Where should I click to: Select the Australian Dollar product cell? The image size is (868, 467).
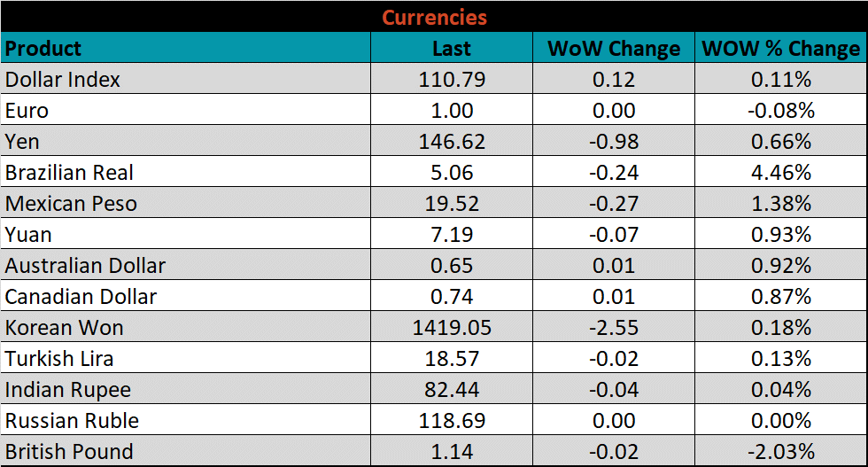(x=85, y=266)
